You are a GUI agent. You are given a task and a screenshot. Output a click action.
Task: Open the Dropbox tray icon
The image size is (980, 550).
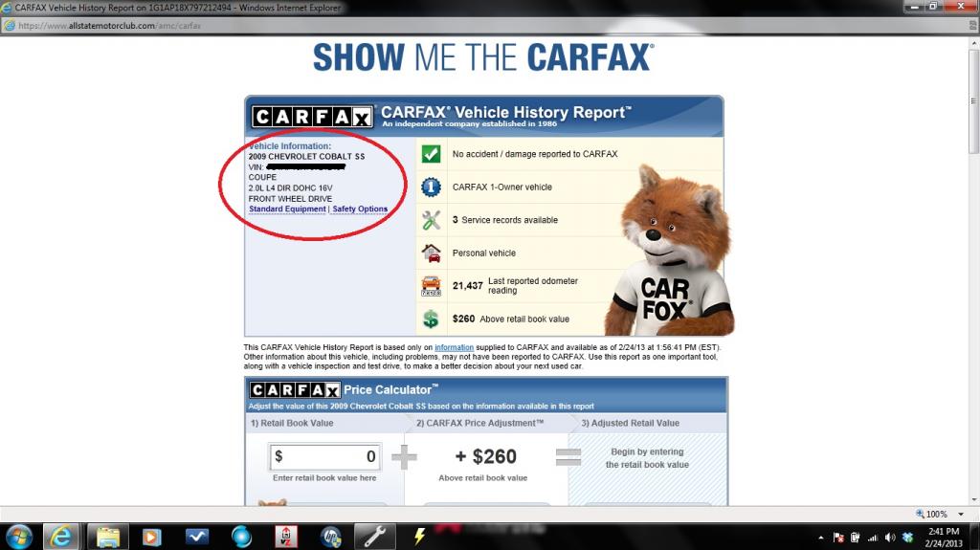[908, 538]
